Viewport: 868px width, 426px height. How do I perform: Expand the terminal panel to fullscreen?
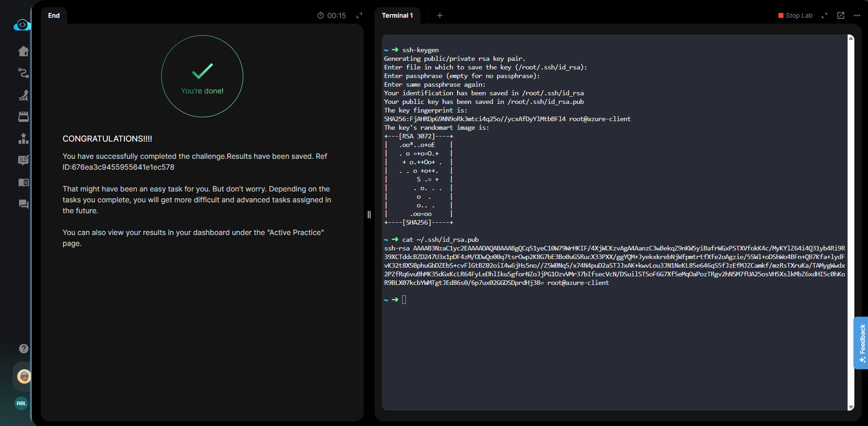click(x=824, y=15)
